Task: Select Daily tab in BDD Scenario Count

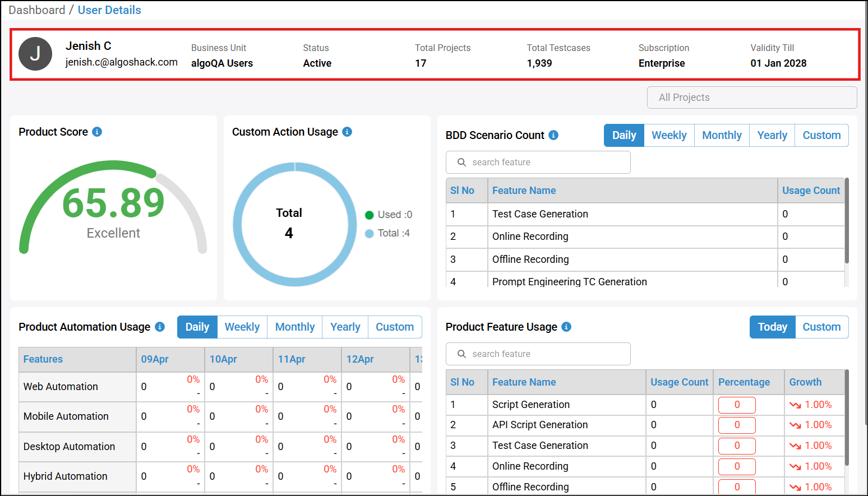Action: point(624,135)
